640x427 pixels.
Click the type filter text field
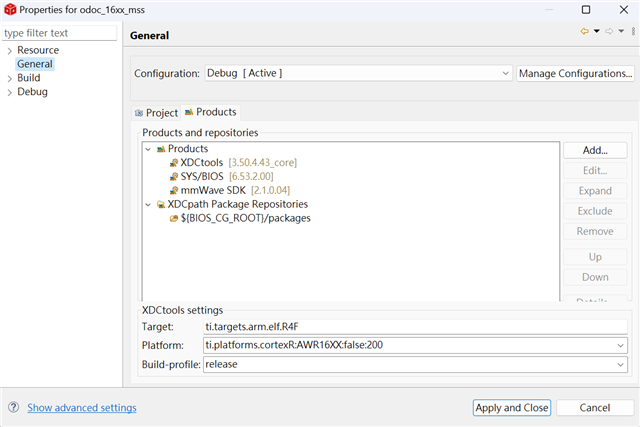60,32
